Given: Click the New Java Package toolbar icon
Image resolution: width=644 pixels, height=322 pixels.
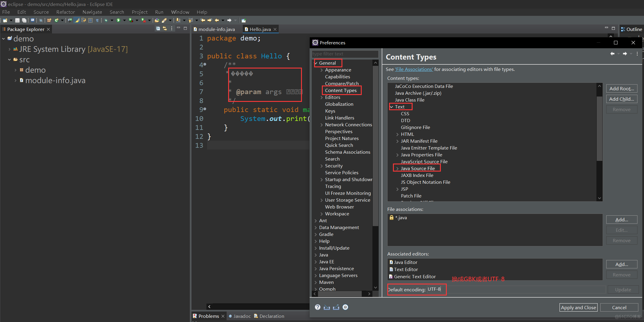Looking at the screenshot, I should pyautogui.click(x=49, y=20).
